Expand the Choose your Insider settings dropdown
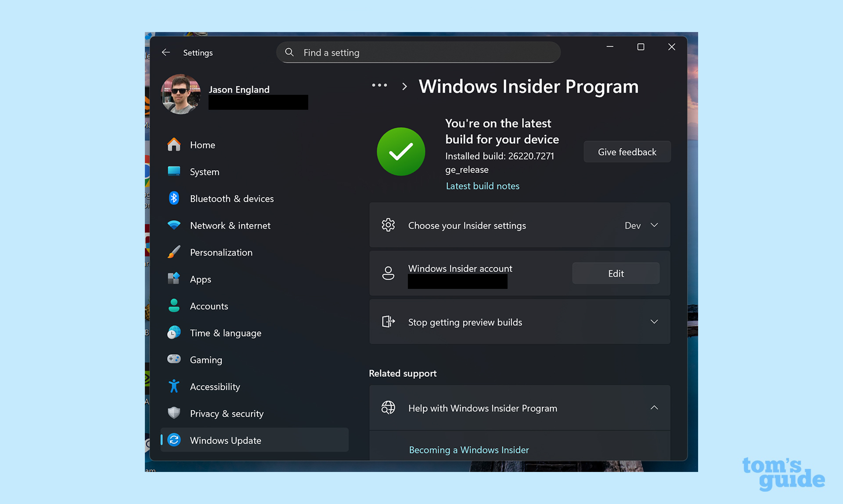The image size is (843, 504). coord(654,225)
